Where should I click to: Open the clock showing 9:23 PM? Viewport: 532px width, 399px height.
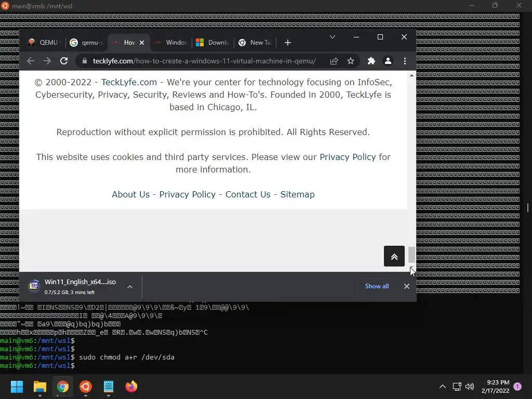pos(495,387)
